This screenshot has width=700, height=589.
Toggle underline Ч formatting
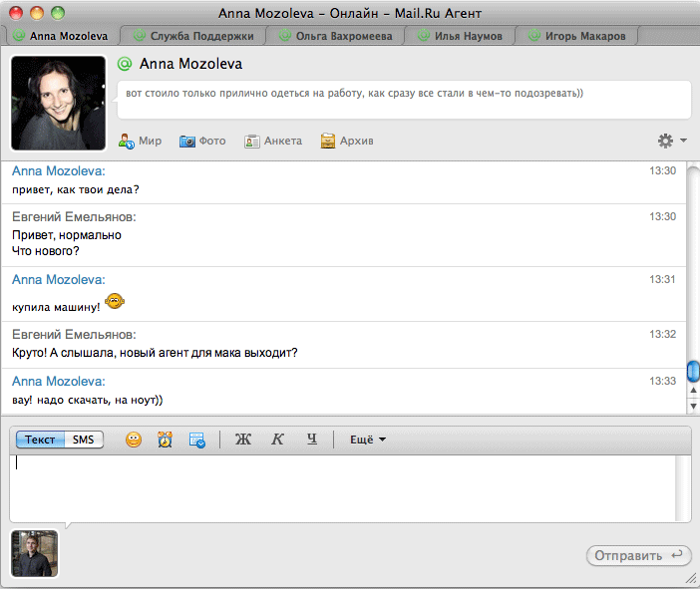[311, 440]
